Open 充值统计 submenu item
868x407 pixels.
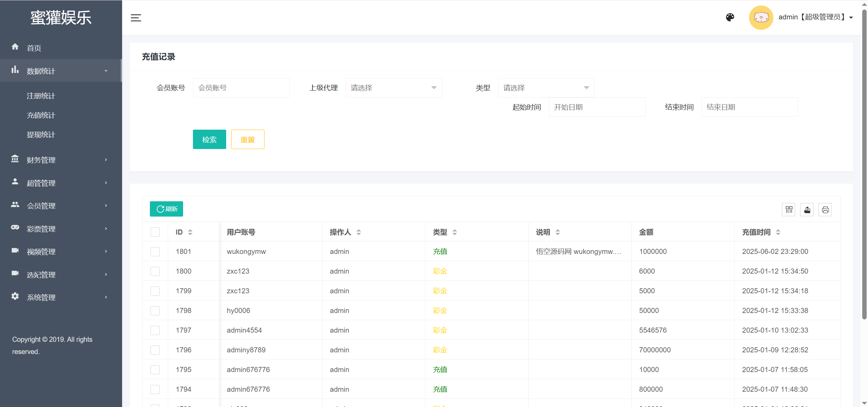41,115
